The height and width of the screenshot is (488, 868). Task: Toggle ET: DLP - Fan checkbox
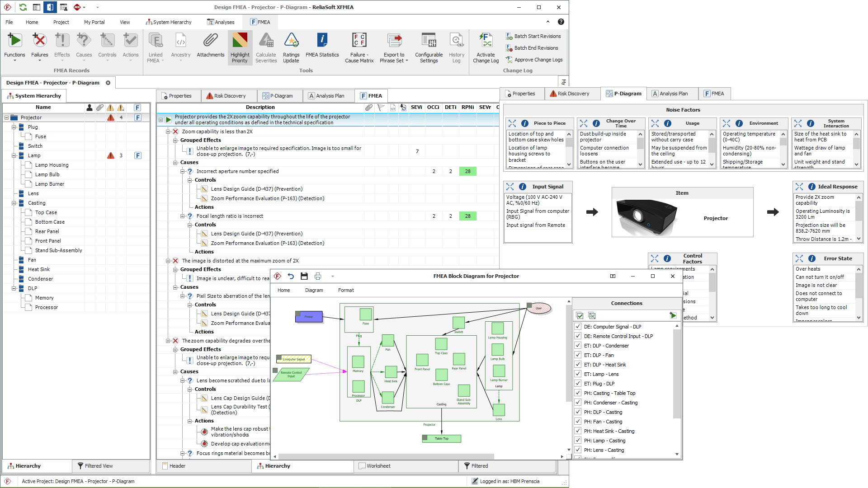pyautogui.click(x=578, y=355)
